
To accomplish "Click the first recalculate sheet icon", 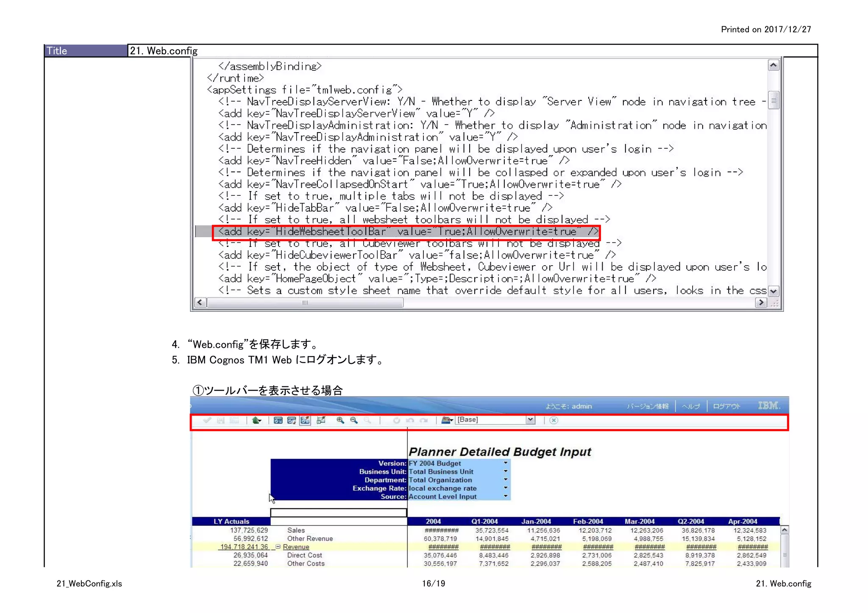I will tap(278, 420).
